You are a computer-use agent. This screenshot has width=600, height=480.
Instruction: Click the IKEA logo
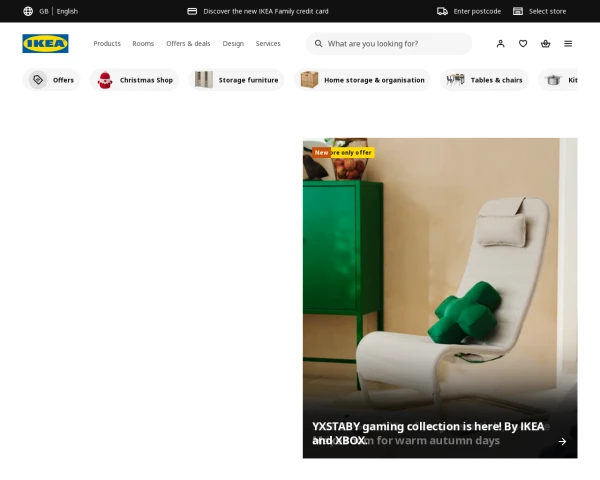click(45, 43)
